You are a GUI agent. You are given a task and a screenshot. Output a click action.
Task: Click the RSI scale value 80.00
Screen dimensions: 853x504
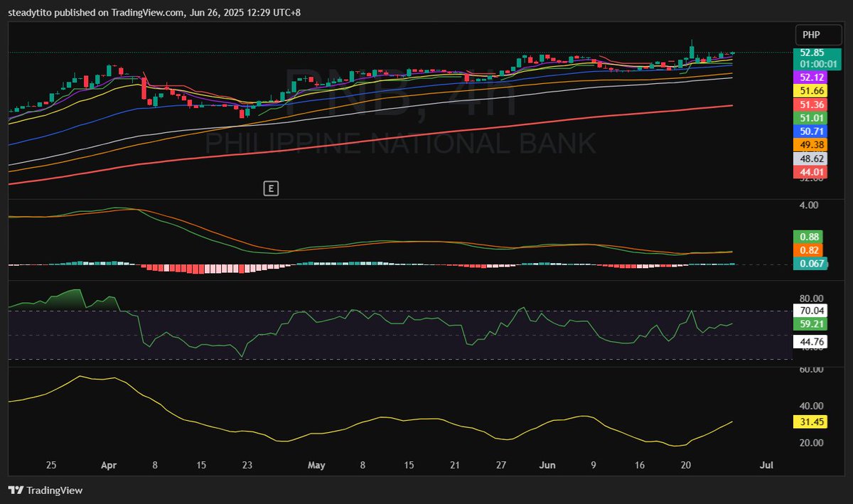812,299
